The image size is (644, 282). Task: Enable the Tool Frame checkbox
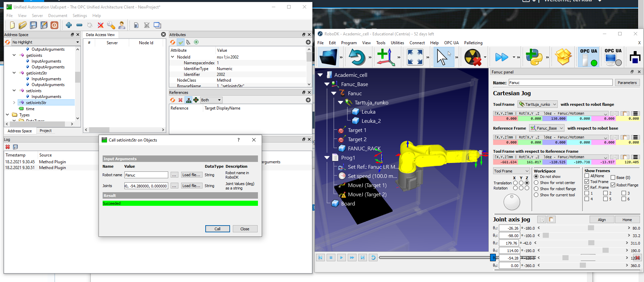pos(587,182)
